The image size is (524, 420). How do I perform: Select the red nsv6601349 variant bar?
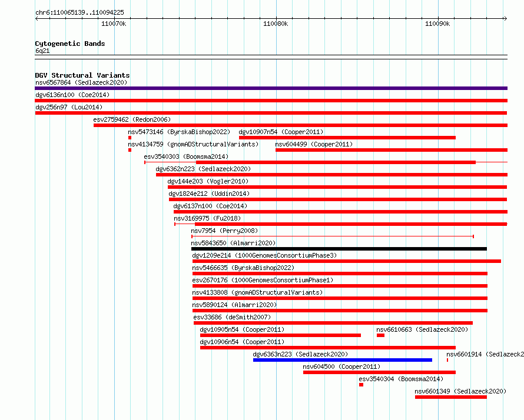point(451,397)
